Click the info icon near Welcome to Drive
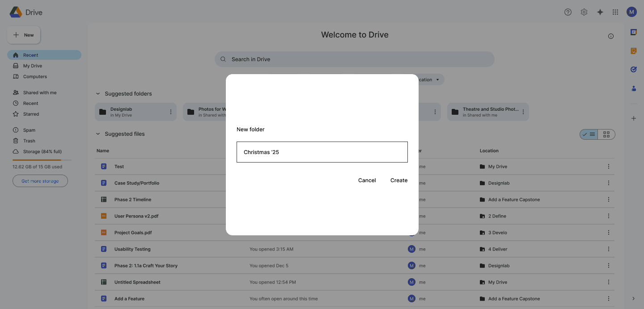This screenshot has width=644, height=309. pyautogui.click(x=611, y=36)
